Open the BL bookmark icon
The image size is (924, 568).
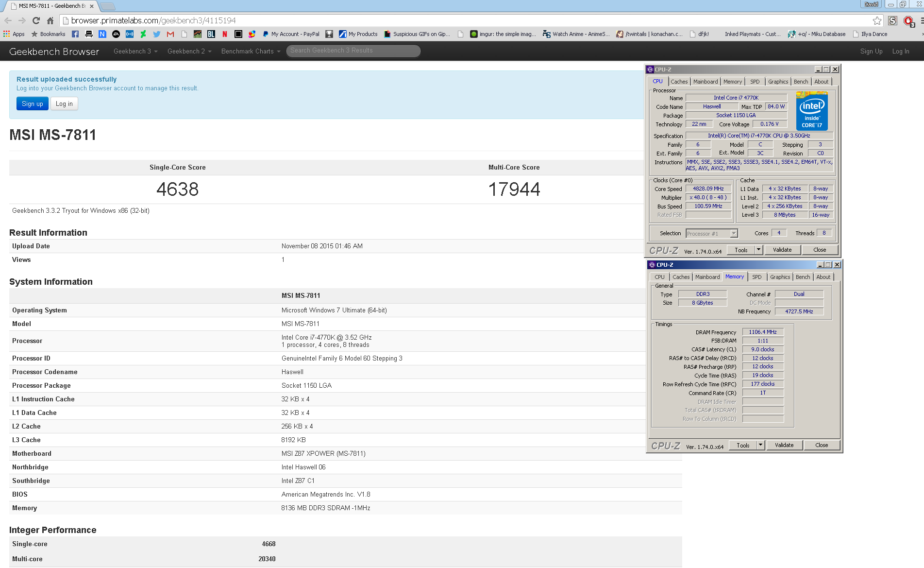(211, 34)
